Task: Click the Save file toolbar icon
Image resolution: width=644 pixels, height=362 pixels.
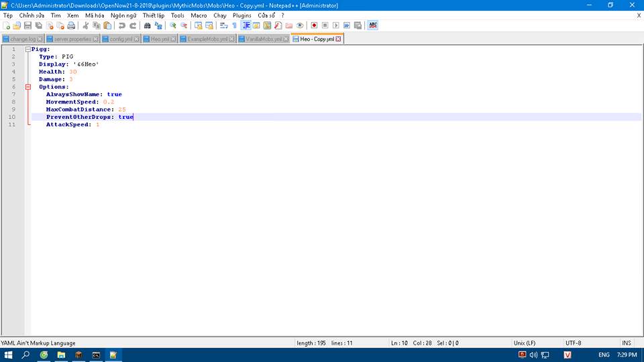Action: click(x=28, y=26)
